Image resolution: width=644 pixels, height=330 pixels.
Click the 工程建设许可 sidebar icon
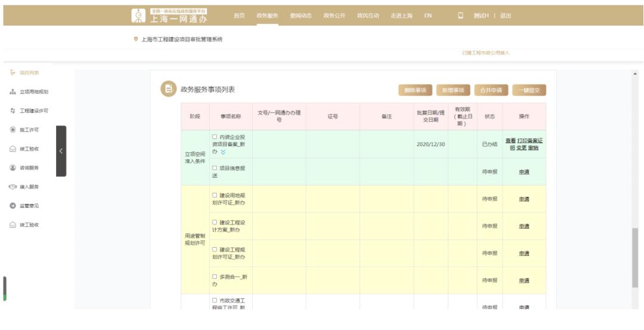coord(13,111)
